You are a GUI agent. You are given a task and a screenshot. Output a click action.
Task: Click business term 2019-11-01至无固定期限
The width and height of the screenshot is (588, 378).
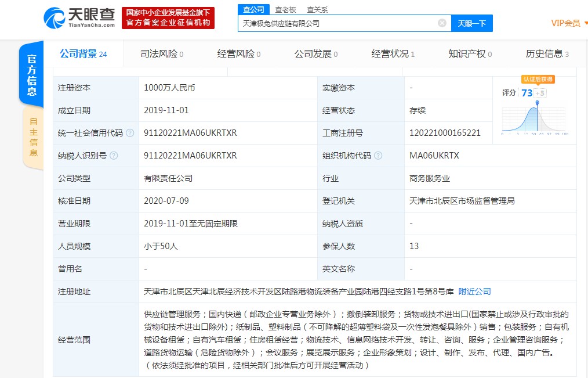[x=191, y=224]
